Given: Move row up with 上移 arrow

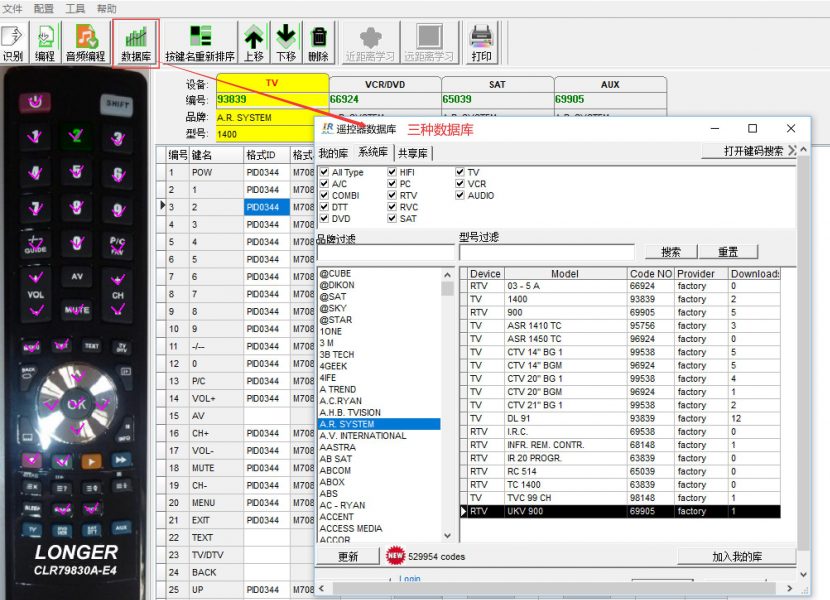Looking at the screenshot, I should pos(254,42).
